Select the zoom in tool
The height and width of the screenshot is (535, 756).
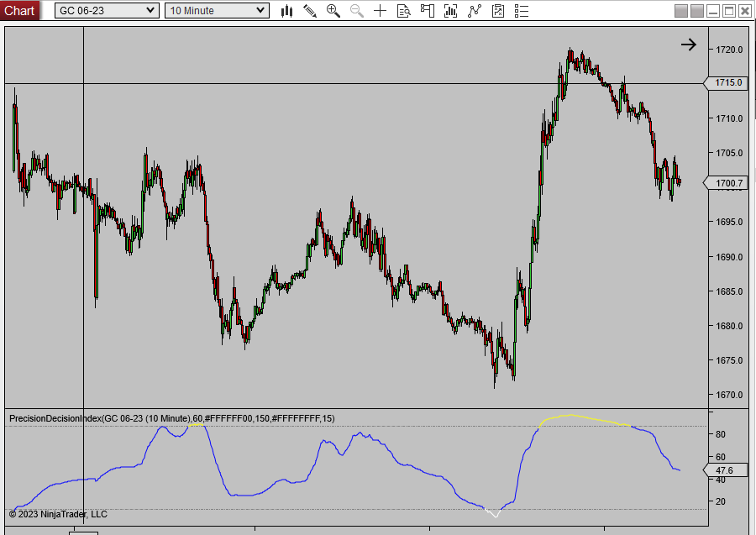pos(333,11)
